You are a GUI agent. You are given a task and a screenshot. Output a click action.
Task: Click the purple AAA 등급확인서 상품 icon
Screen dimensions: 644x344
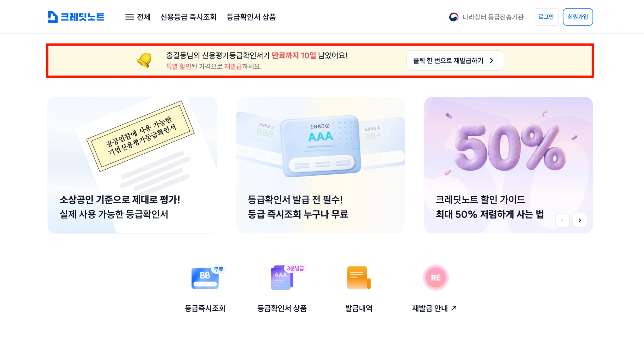coord(282,277)
